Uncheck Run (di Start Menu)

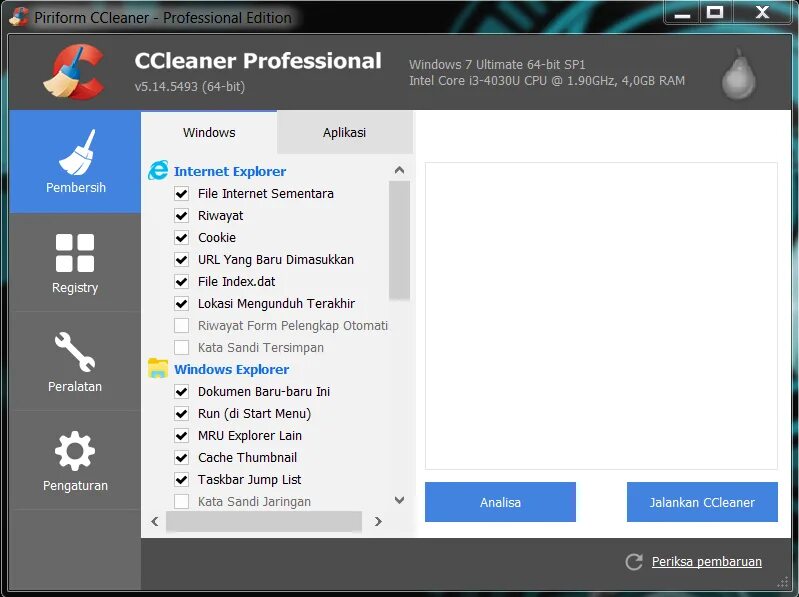(x=181, y=414)
